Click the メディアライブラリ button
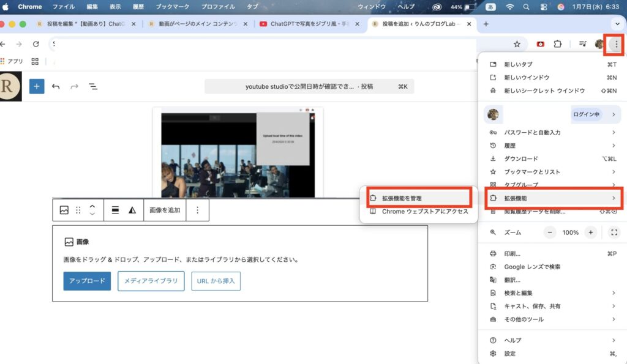Viewport: 627px width, 364px height. pyautogui.click(x=151, y=281)
